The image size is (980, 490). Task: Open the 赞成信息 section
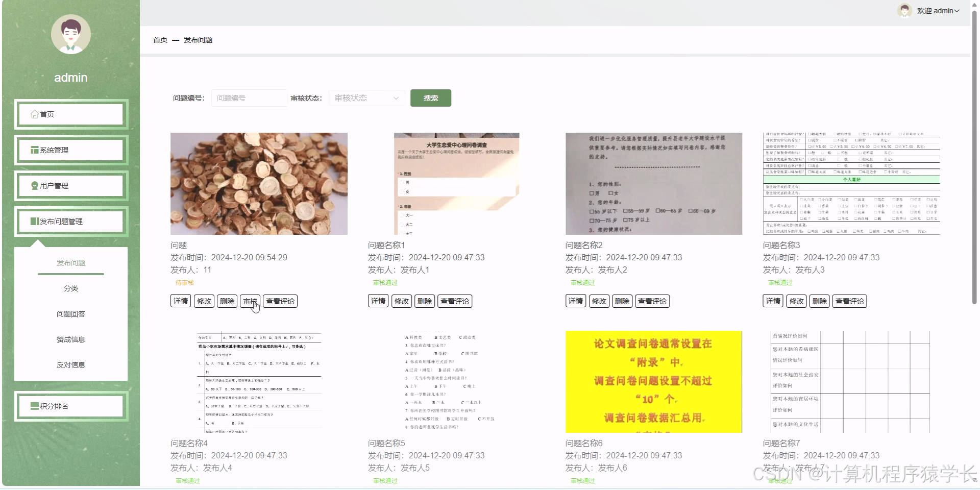click(71, 339)
